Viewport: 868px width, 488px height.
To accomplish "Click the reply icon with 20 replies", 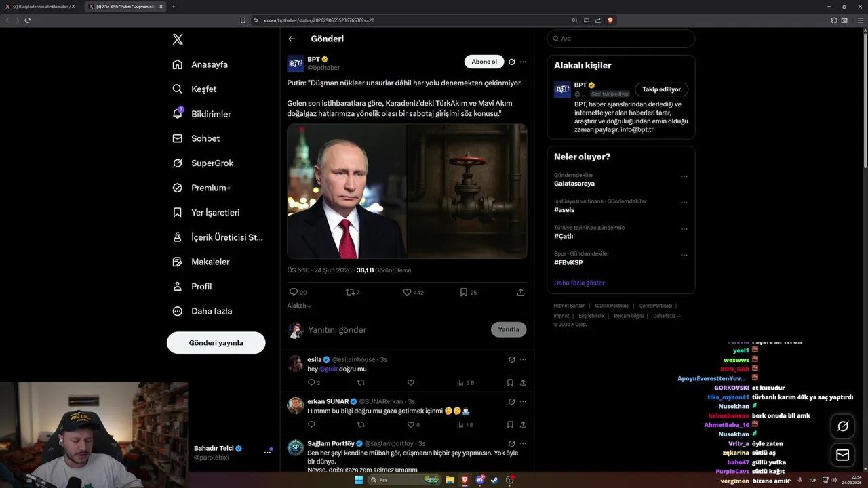I will (x=294, y=292).
